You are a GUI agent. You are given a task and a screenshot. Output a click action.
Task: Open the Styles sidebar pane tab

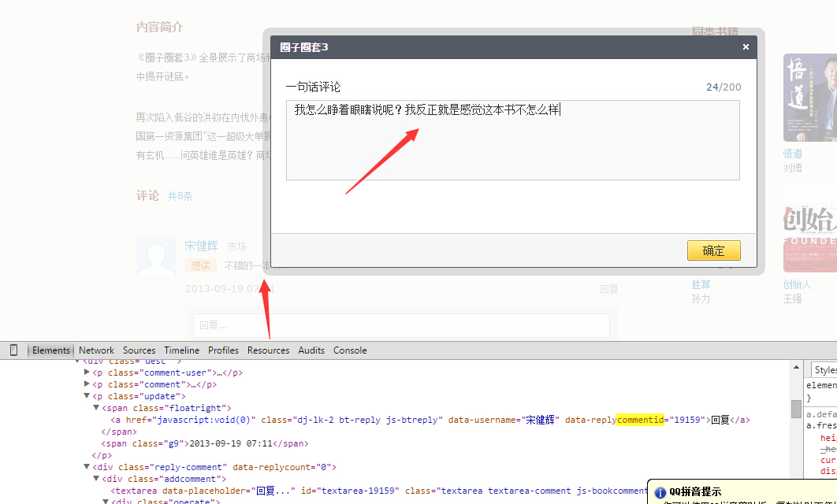[x=824, y=369]
